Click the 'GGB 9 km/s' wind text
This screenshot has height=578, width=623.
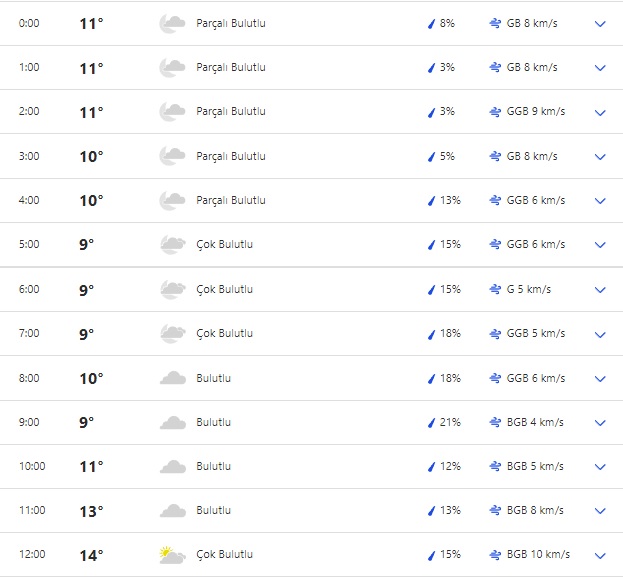pyautogui.click(x=536, y=112)
